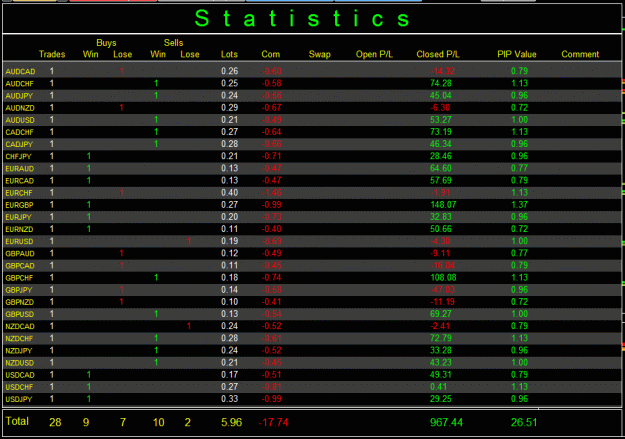Select the EURUSD symbol row
Image resolution: width=625 pixels, height=439 pixels.
312,242
